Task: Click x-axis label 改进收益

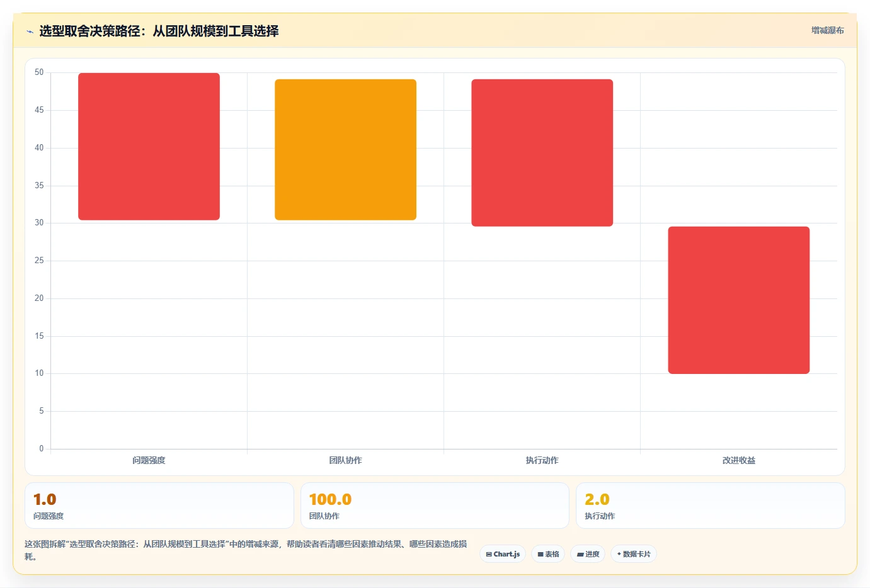Action: [x=738, y=460]
